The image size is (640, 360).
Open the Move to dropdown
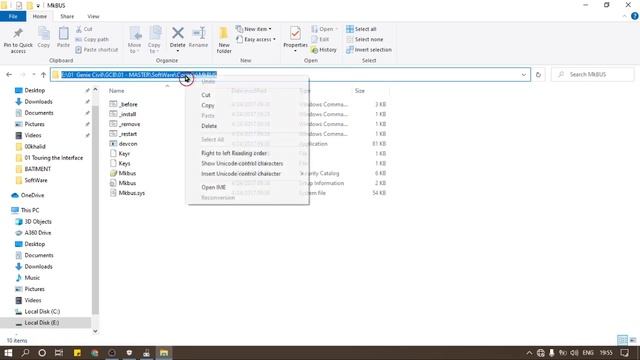[x=135, y=40]
